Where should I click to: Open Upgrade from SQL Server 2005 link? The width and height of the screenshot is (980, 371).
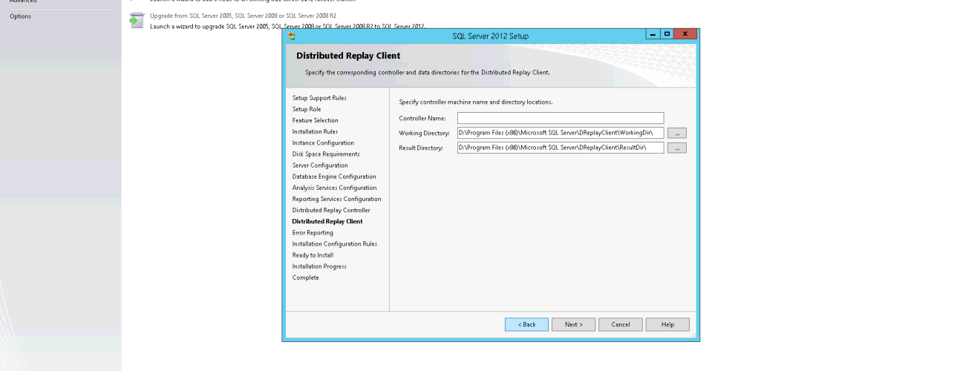tap(244, 15)
